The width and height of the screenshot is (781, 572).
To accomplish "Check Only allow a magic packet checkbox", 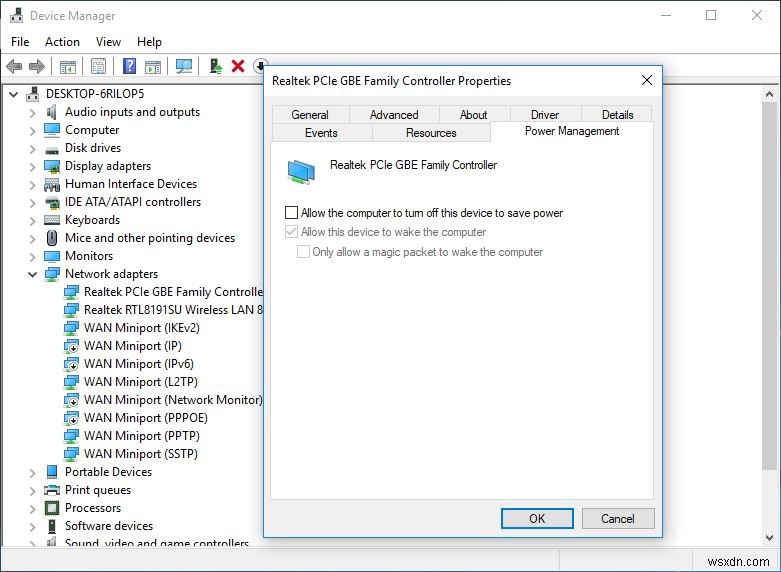I will click(303, 252).
